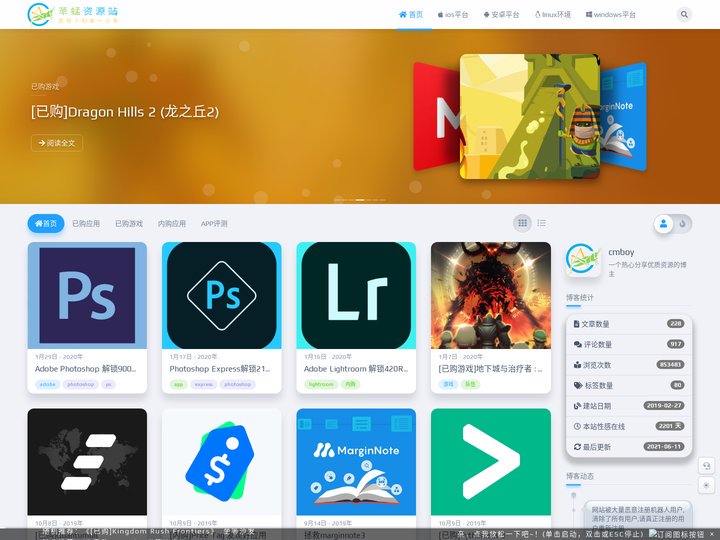Screen dimensions: 720x540
Task: Click the 阅读全文 button on banner
Action: tap(57, 143)
